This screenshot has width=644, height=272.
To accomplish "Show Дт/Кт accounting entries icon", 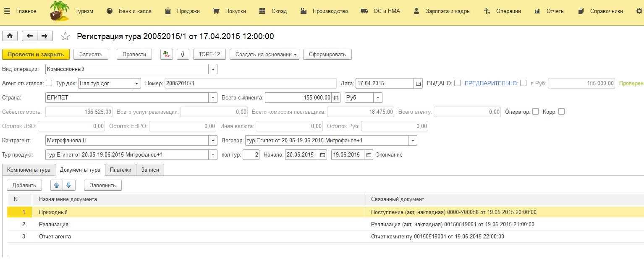I will 167,54.
